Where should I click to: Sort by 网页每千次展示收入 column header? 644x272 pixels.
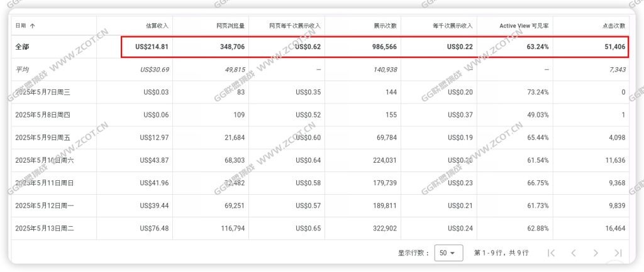295,26
